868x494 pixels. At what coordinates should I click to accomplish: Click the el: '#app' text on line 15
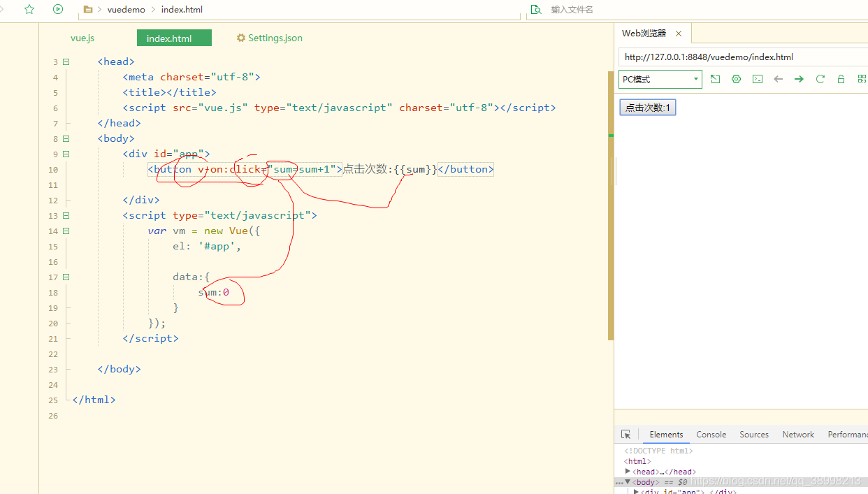coord(207,246)
